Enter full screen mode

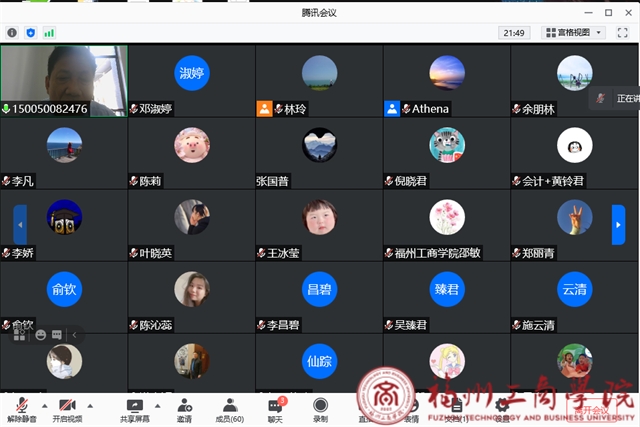click(x=622, y=33)
